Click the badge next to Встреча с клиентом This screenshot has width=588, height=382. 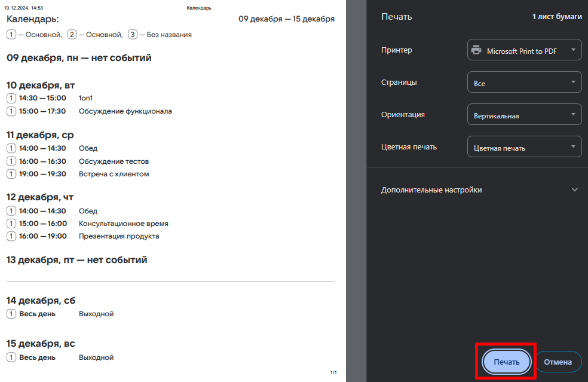[x=11, y=174]
